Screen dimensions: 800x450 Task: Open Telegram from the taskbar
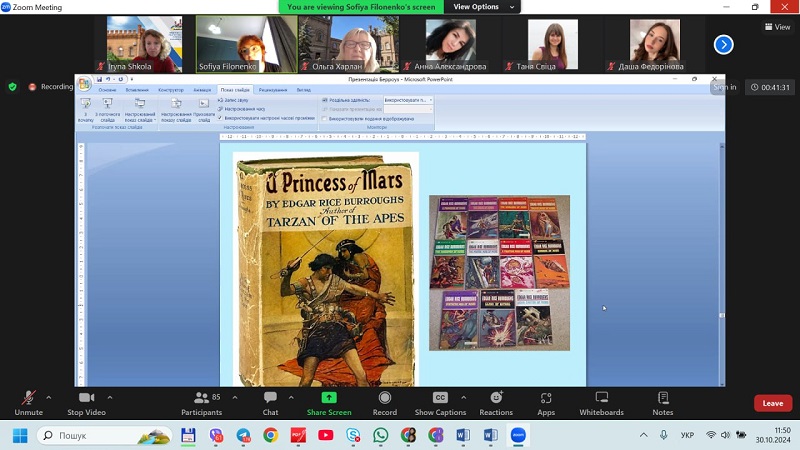pyautogui.click(x=243, y=435)
